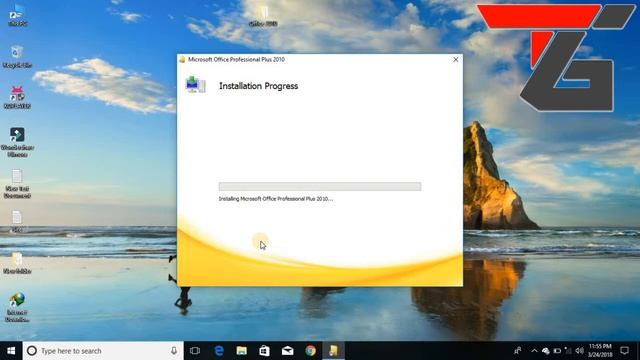The width and height of the screenshot is (640, 360).
Task: Select the New folder desktop icon
Action: pos(17,262)
